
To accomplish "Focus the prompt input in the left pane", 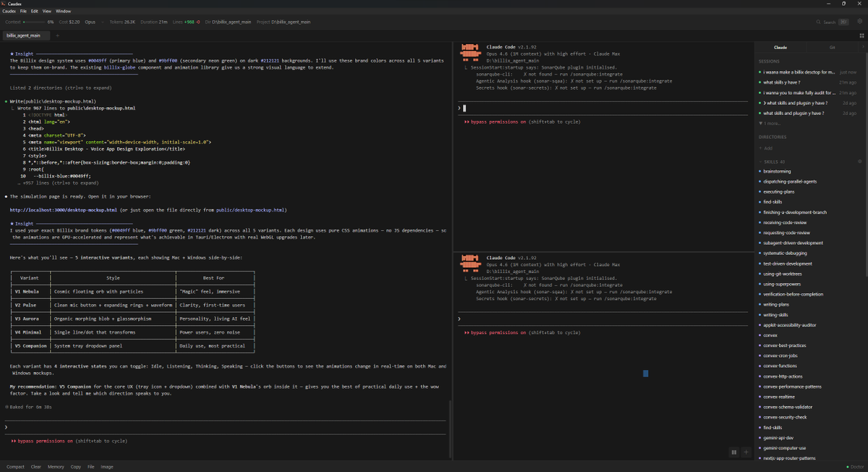I will (224, 428).
